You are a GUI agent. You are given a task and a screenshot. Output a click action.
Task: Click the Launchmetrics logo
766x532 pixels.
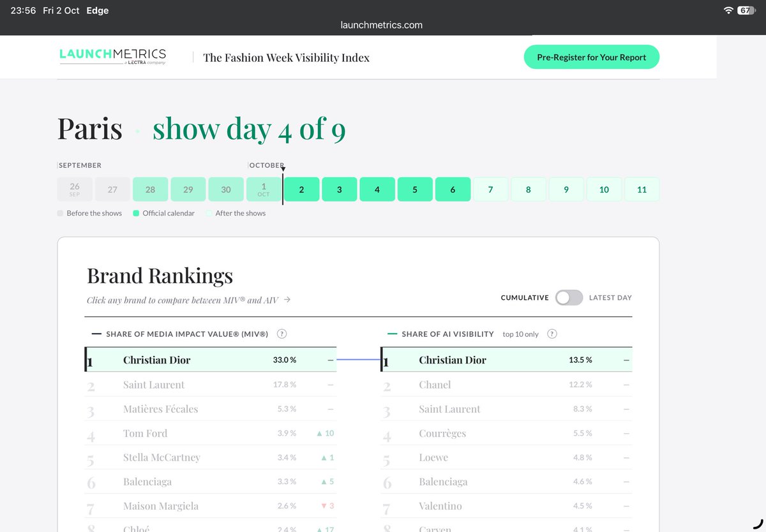(112, 56)
